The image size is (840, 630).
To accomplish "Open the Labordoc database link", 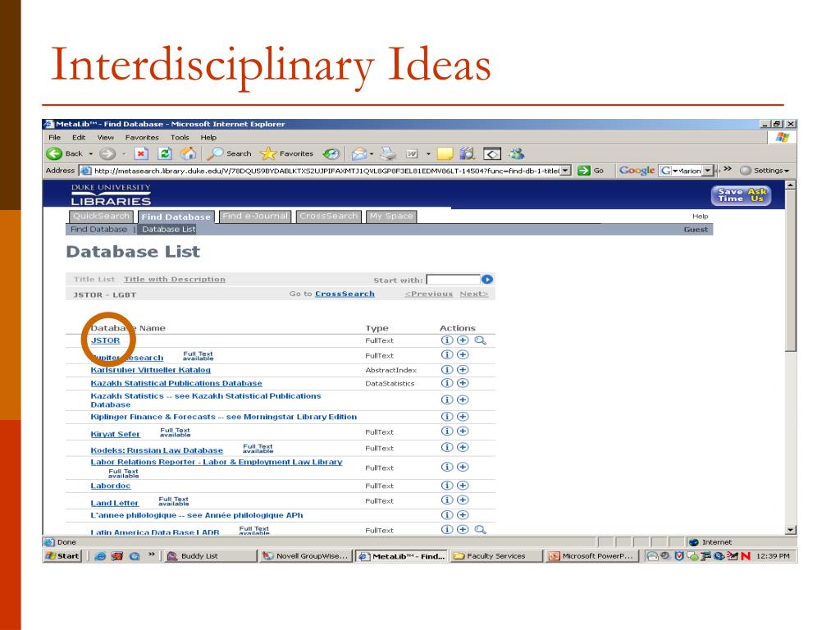I will pyautogui.click(x=111, y=486).
